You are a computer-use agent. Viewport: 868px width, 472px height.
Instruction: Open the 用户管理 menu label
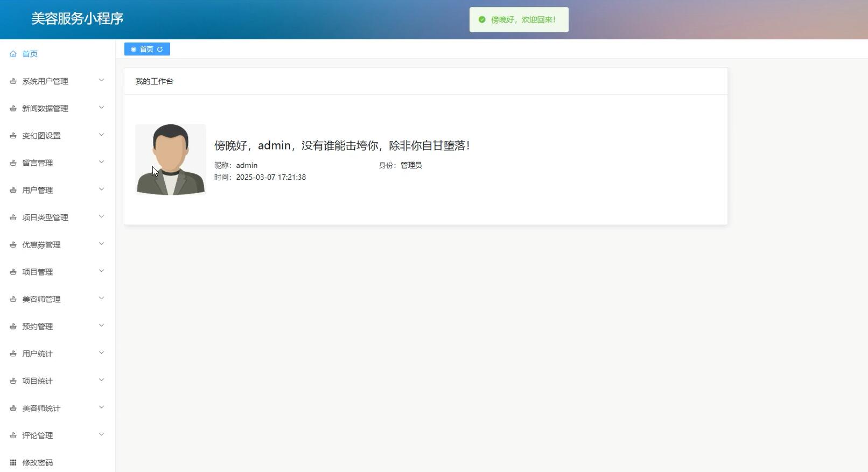[x=38, y=191]
